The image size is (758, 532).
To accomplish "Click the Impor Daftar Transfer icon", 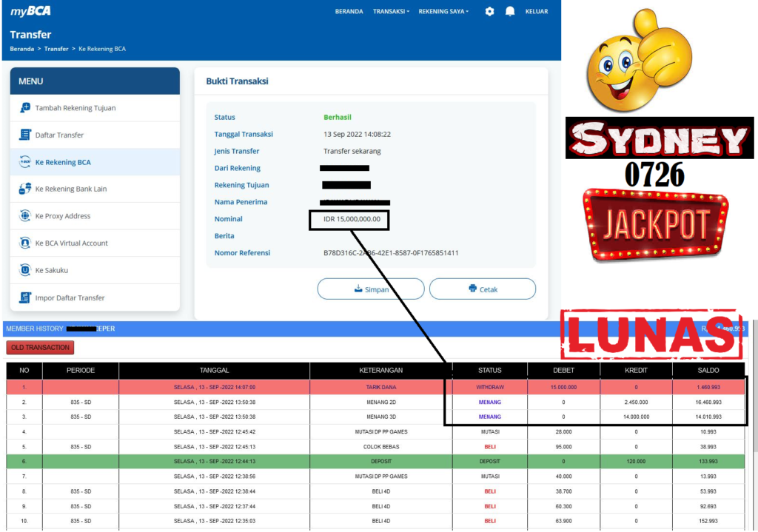I will point(24,297).
